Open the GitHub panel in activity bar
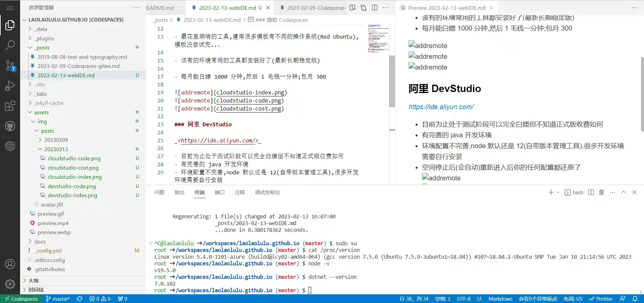 [x=10, y=126]
